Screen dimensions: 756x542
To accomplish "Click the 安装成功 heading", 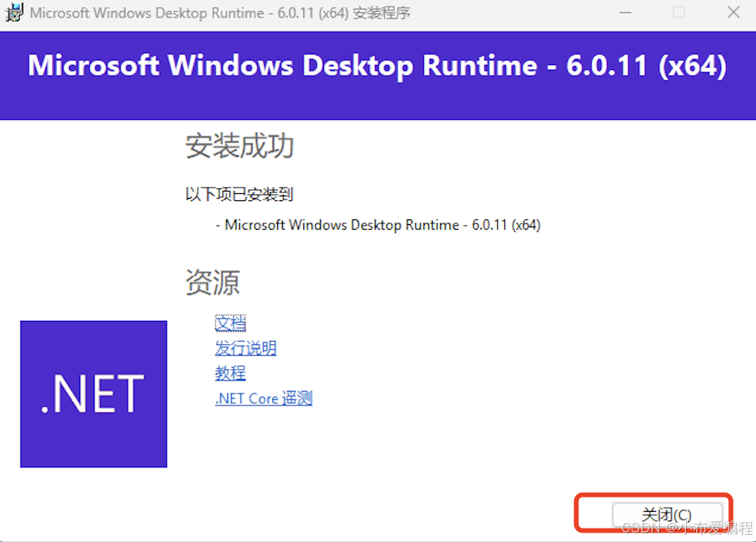I will click(x=240, y=145).
